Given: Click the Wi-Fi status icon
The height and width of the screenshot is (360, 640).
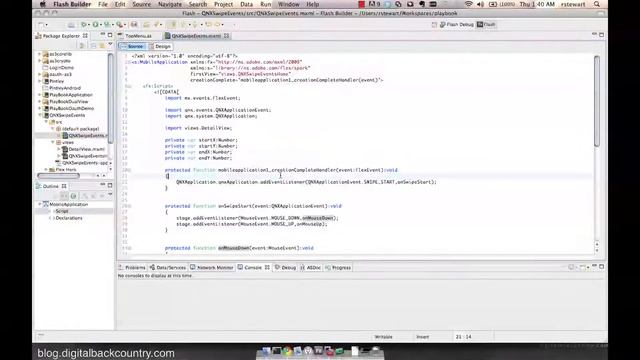Looking at the screenshot, I should [x=469, y=4].
